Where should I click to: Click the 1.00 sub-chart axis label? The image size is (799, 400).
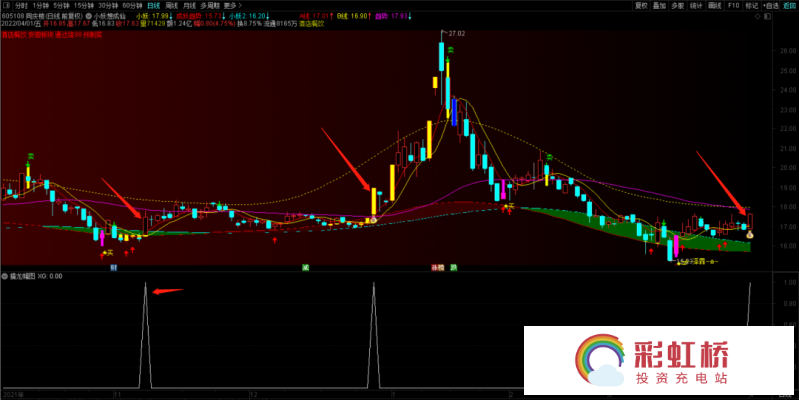click(x=790, y=282)
